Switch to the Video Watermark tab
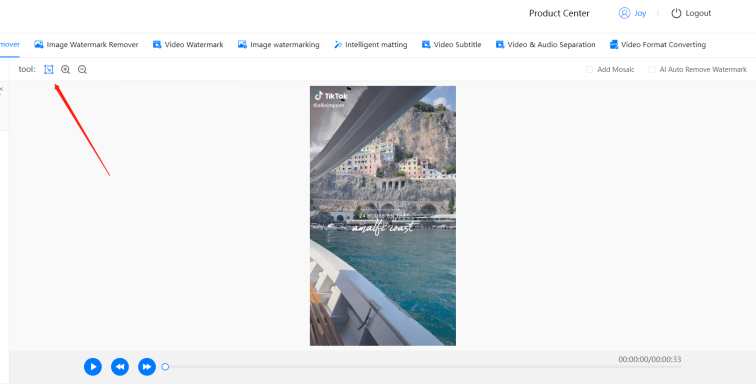 click(188, 44)
